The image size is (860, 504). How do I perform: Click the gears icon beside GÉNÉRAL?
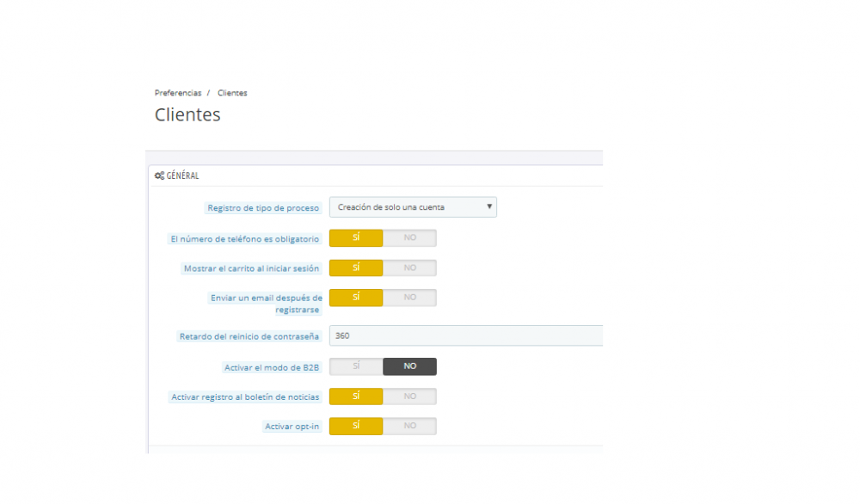click(x=159, y=175)
